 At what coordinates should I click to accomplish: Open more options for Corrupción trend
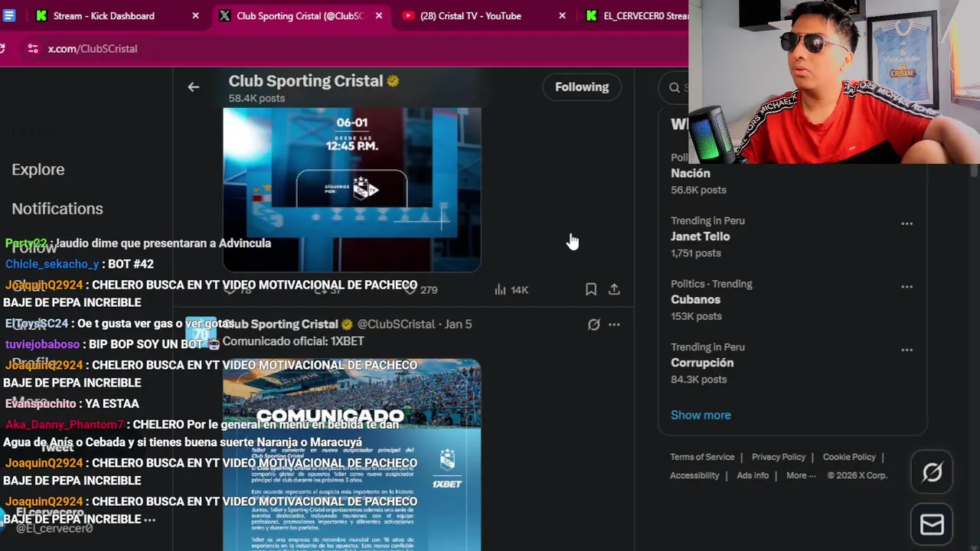click(906, 350)
